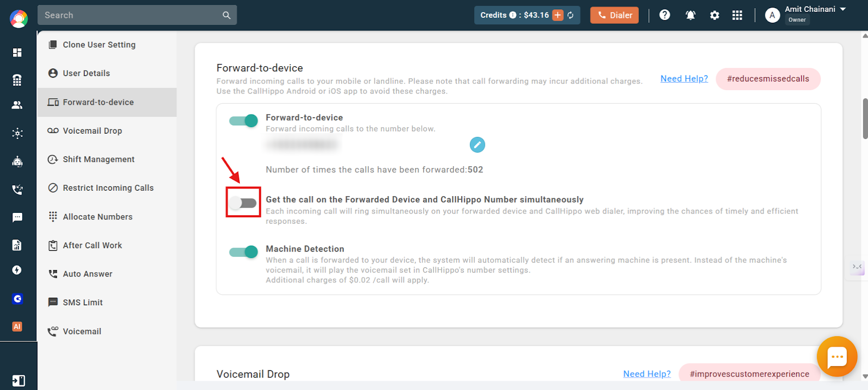Open the building/numbers icon in the left rail

click(x=17, y=80)
